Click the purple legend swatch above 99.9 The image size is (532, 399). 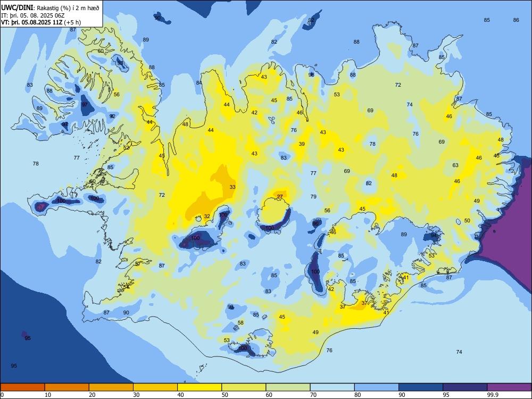click(509, 387)
